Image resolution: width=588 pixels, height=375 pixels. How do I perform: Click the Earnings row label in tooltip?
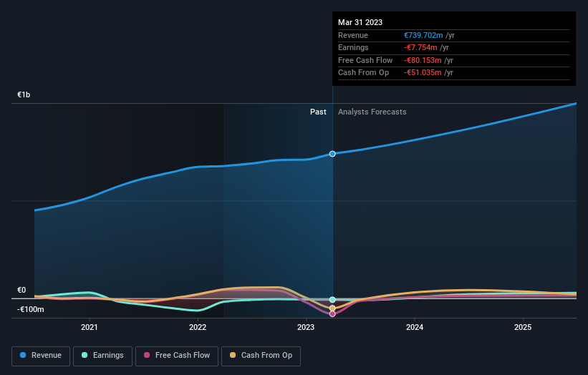353,47
